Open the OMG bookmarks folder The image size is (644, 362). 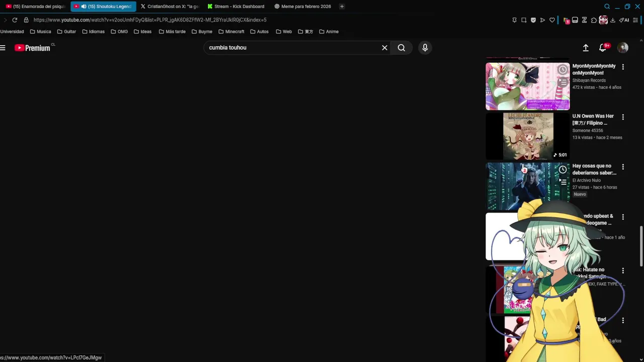(119, 32)
